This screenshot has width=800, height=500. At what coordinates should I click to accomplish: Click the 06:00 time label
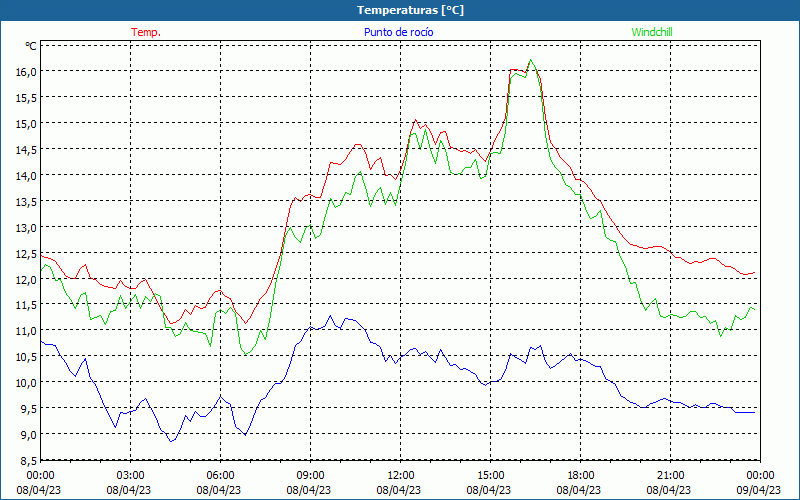click(220, 476)
